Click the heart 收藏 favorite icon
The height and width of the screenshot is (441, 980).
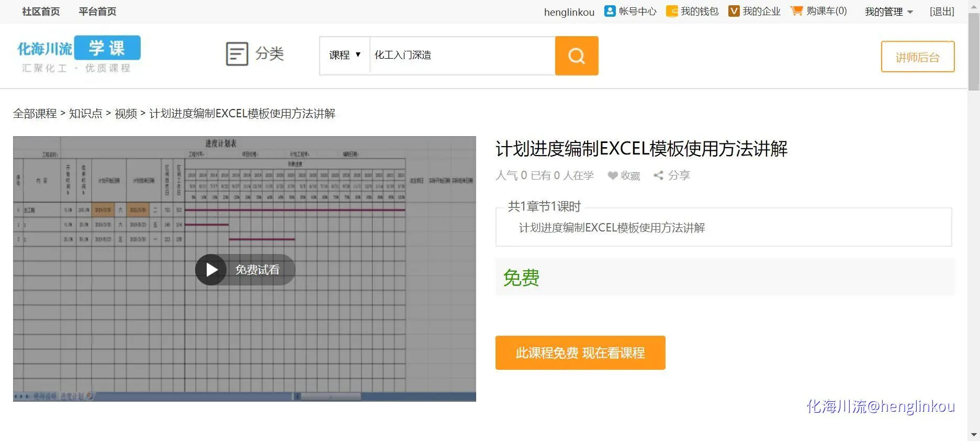tap(613, 175)
